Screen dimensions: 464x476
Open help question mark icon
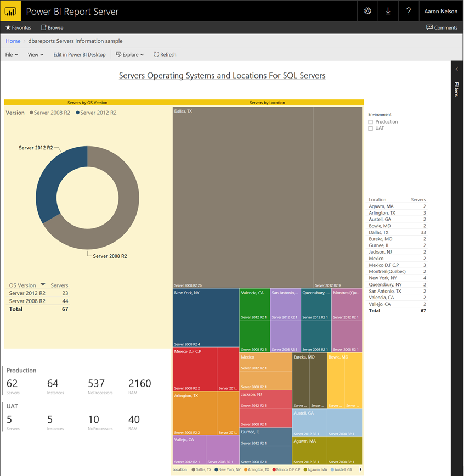coord(409,11)
